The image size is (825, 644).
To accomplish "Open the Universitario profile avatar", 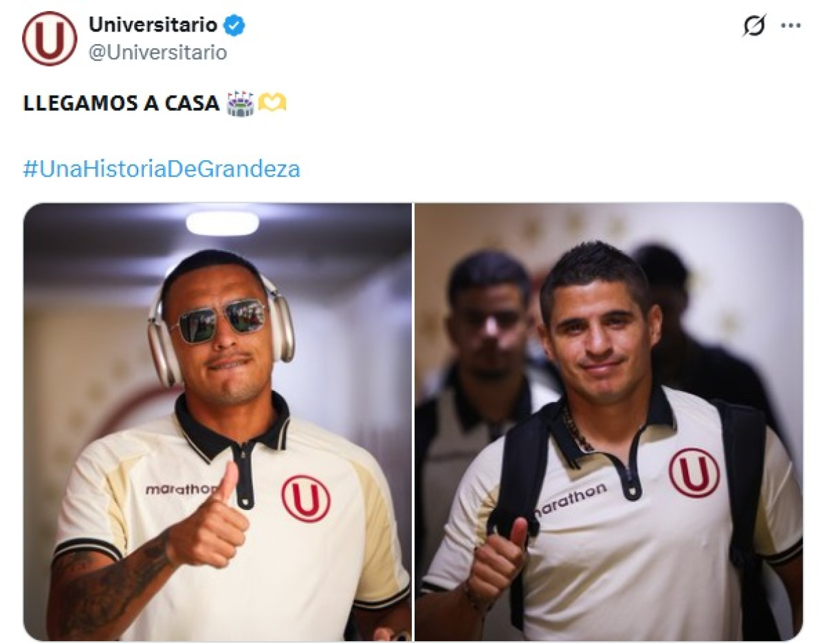I will click(49, 38).
